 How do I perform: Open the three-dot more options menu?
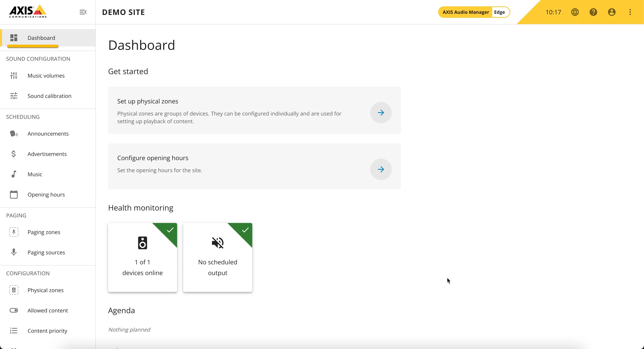(630, 12)
